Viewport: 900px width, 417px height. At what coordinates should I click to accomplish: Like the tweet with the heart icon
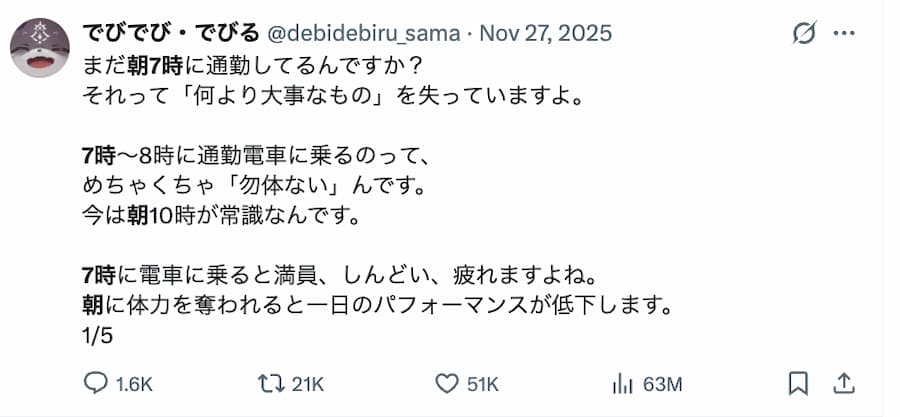click(446, 383)
